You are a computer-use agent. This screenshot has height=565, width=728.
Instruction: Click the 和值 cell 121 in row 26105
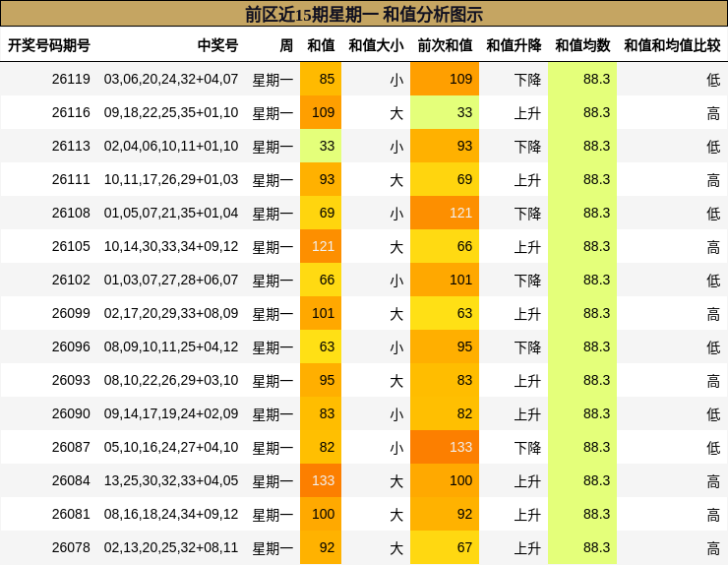(321, 246)
